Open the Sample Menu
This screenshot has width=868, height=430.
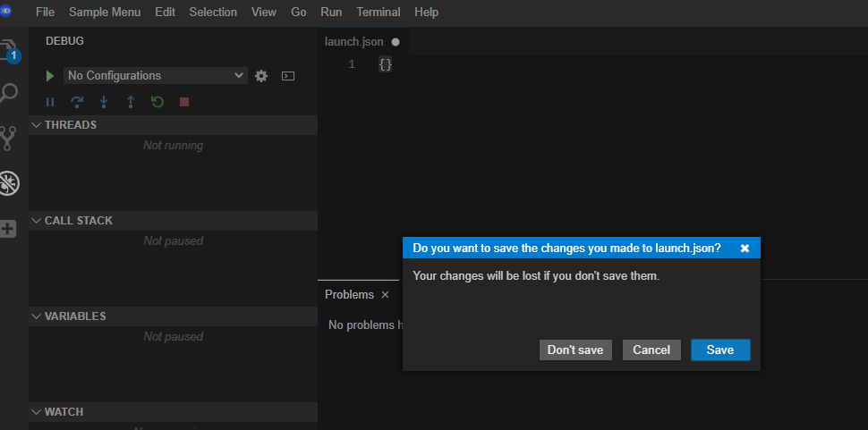pyautogui.click(x=105, y=12)
